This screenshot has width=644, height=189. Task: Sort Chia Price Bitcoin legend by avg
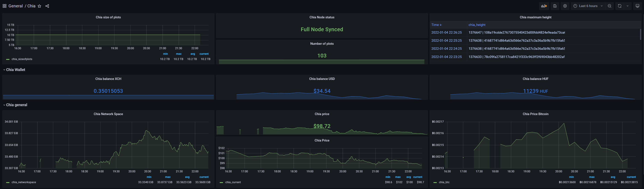[613, 177]
